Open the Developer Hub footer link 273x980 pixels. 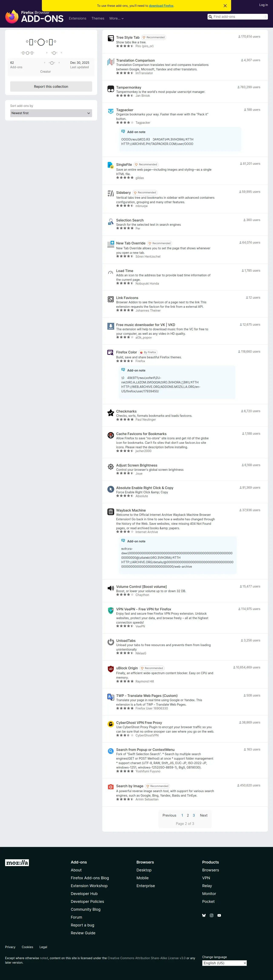[84, 894]
